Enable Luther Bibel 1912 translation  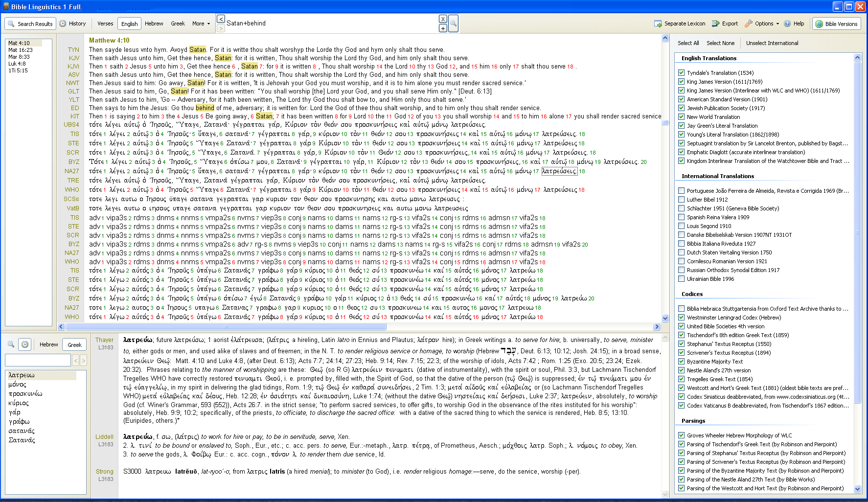[681, 200]
